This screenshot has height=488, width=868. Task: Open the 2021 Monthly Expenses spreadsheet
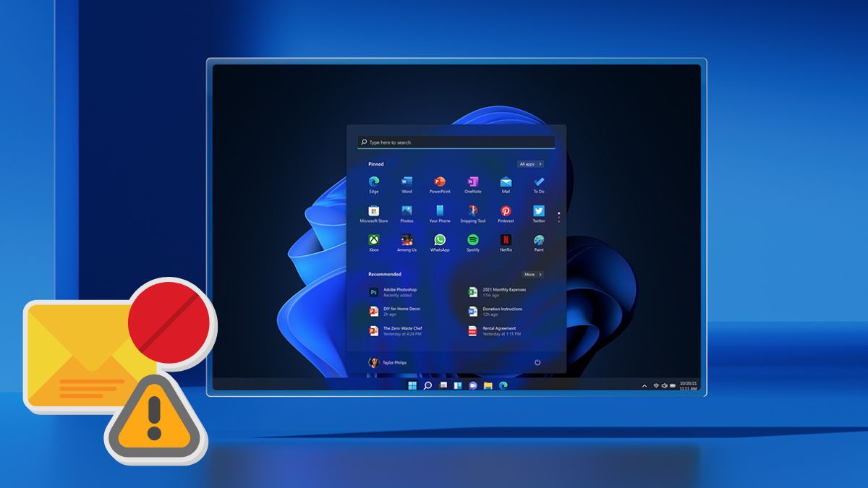[x=498, y=292]
